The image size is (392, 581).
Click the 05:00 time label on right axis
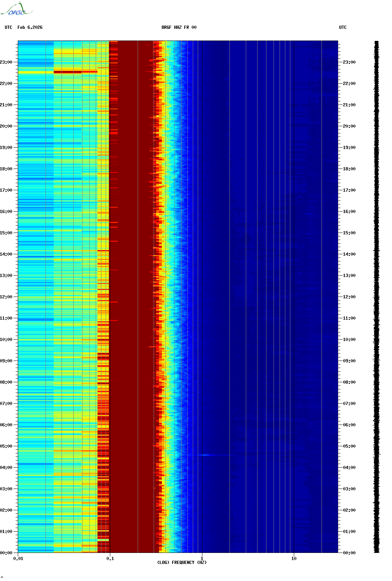pyautogui.click(x=349, y=446)
